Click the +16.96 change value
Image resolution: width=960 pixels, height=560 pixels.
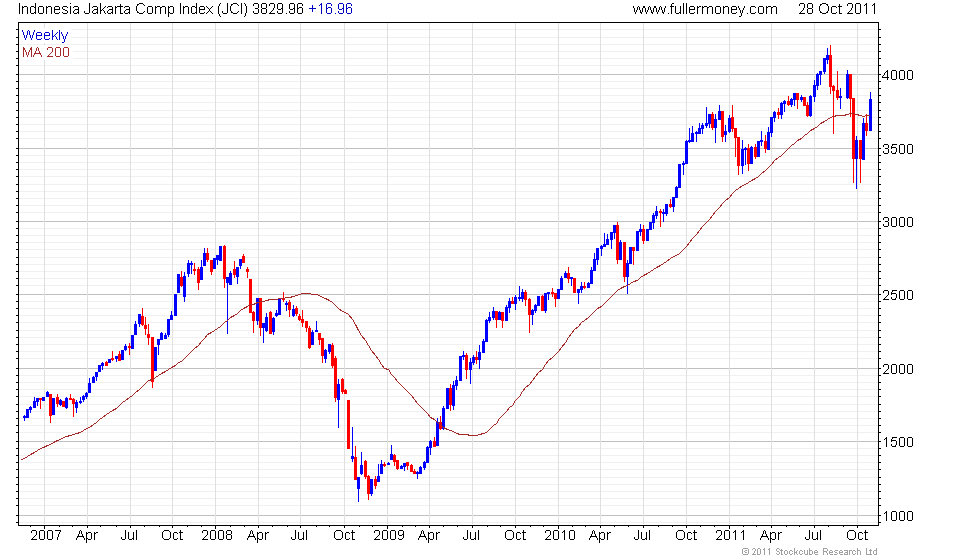coord(330,9)
